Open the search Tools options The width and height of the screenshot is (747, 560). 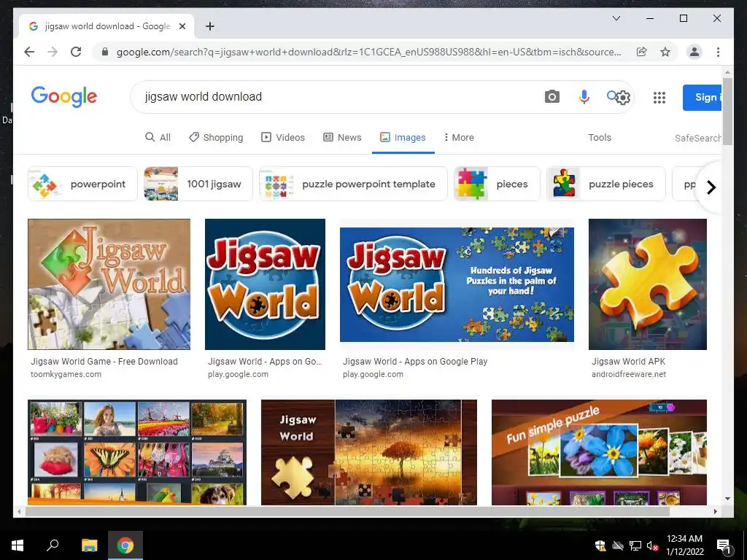pos(600,137)
